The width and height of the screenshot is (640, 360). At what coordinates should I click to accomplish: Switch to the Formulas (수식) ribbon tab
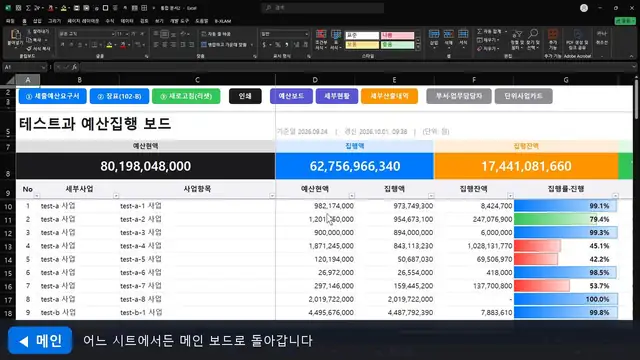click(110, 21)
